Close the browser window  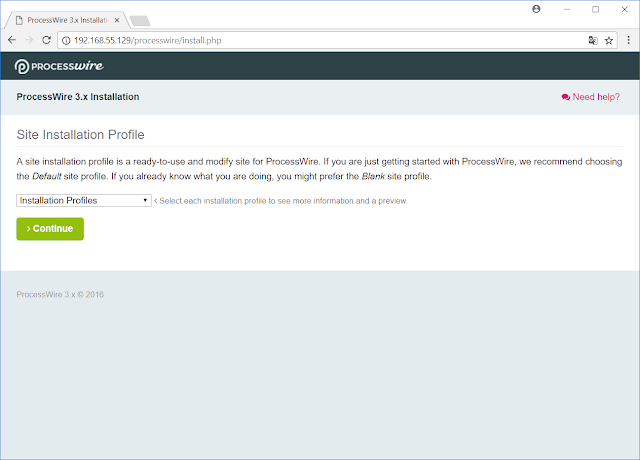[624, 9]
